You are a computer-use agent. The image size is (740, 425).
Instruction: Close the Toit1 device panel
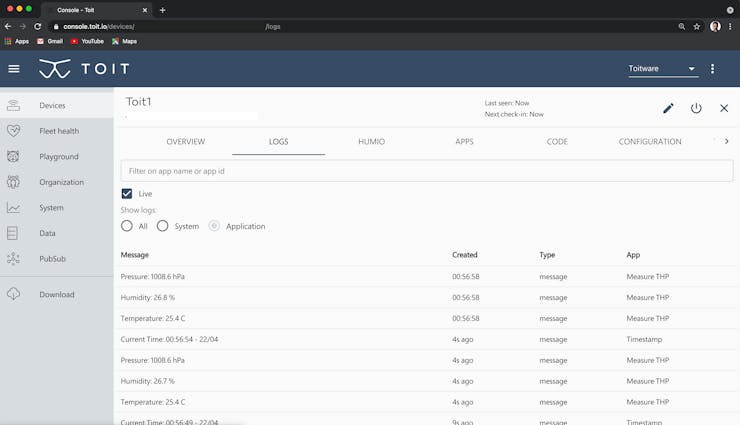724,108
